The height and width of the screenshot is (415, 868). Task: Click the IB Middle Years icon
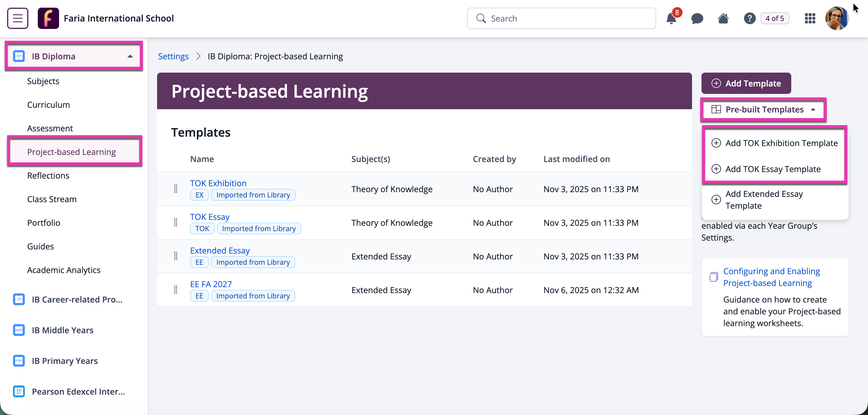pos(19,330)
